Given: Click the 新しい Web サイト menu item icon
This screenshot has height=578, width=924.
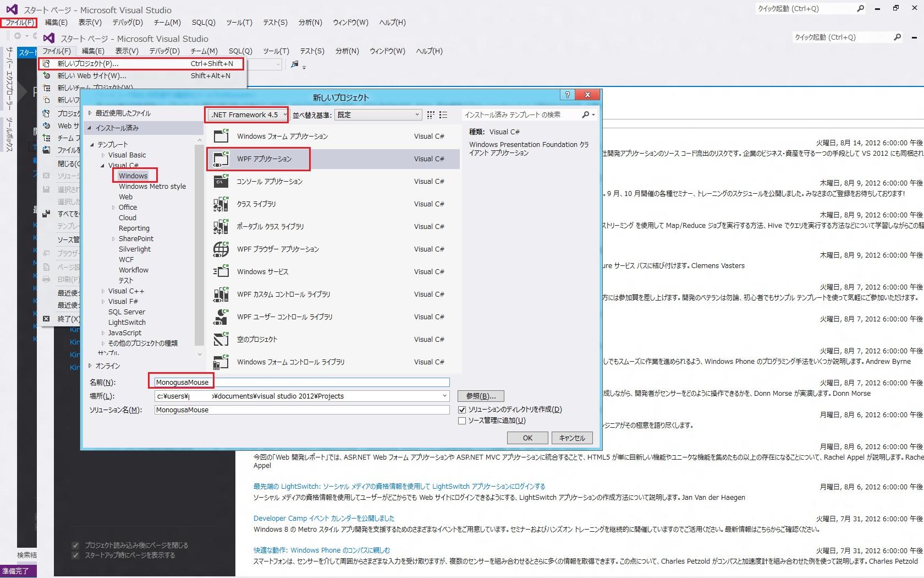Looking at the screenshot, I should 47,75.
